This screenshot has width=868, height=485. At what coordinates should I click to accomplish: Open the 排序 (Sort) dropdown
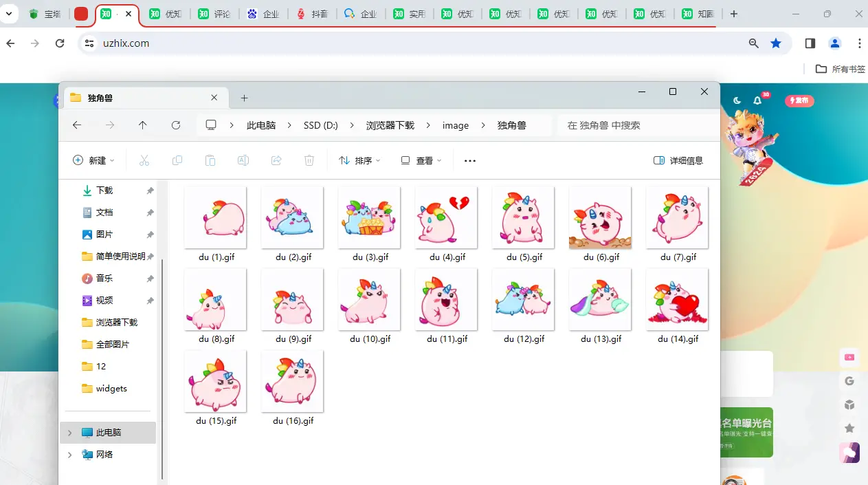click(360, 160)
